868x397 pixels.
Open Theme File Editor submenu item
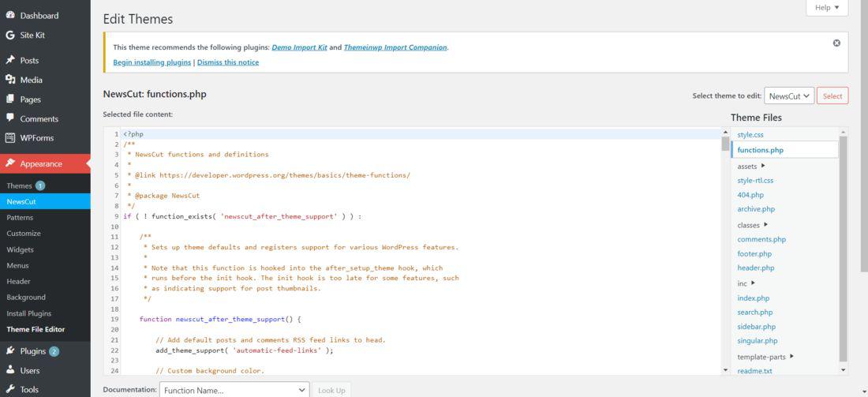36,329
